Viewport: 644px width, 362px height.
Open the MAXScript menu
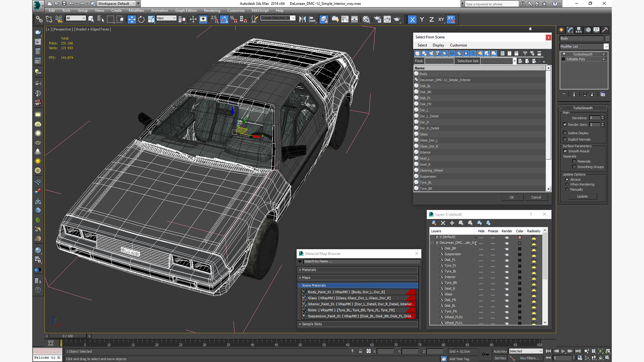point(260,11)
